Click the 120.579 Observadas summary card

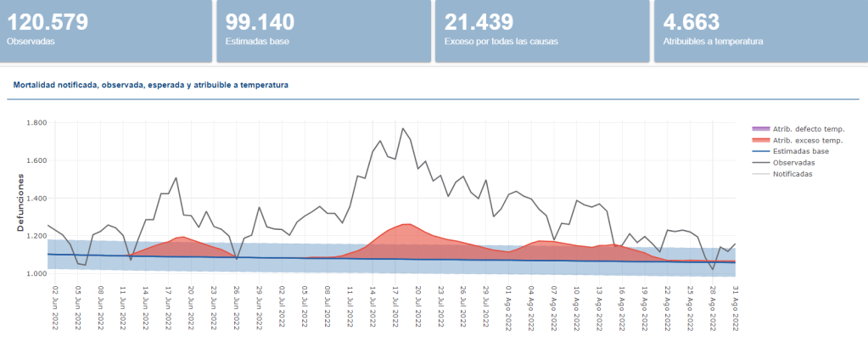(105, 31)
